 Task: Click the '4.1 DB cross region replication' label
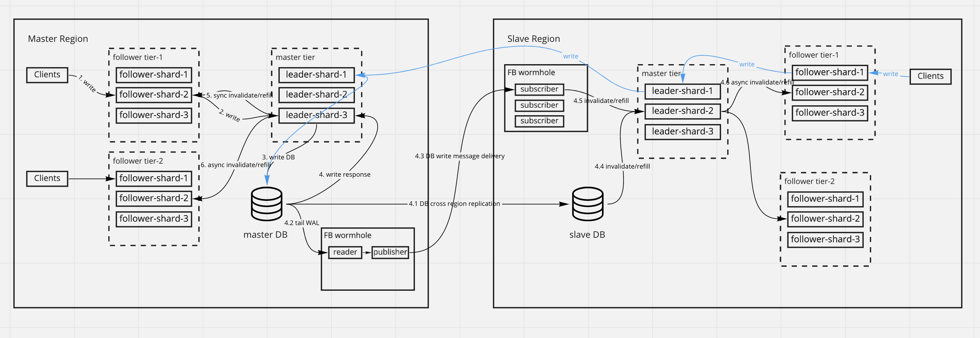tap(454, 204)
